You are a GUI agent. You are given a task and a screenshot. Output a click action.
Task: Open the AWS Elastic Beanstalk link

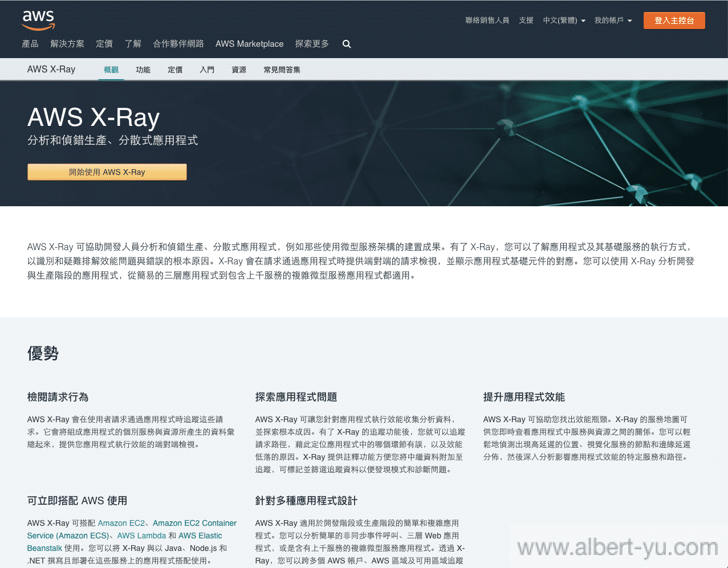tap(124, 542)
